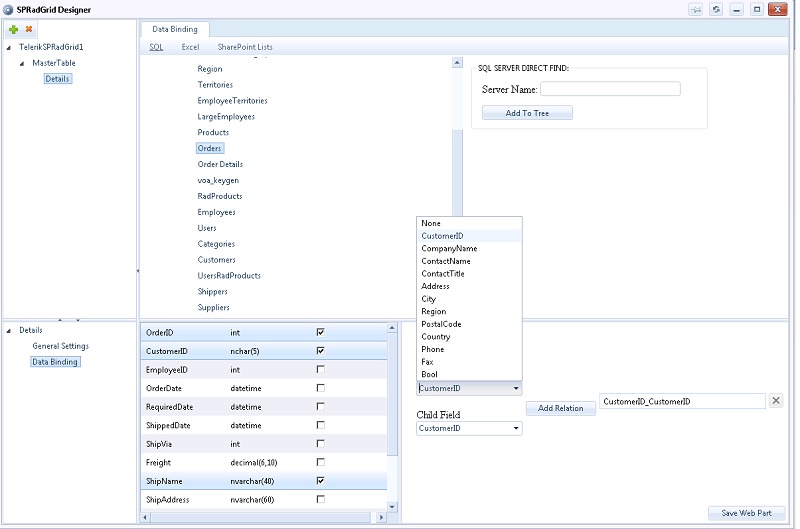
Task: Click the SPRadGrid Designer app icon
Action: point(8,10)
